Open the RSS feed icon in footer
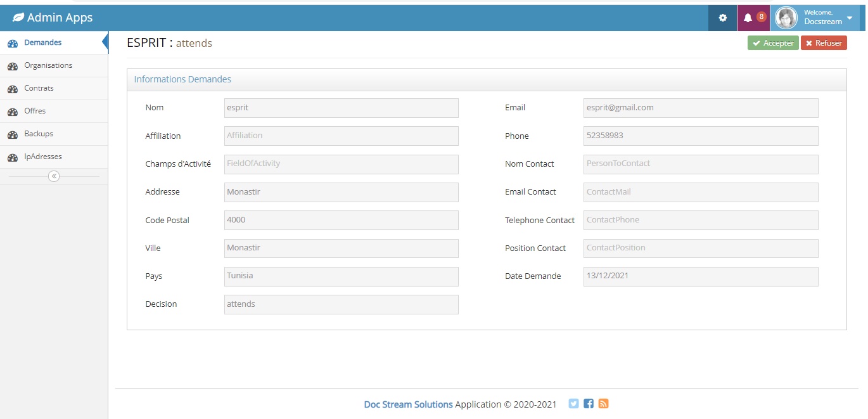The height and width of the screenshot is (419, 868). click(603, 404)
